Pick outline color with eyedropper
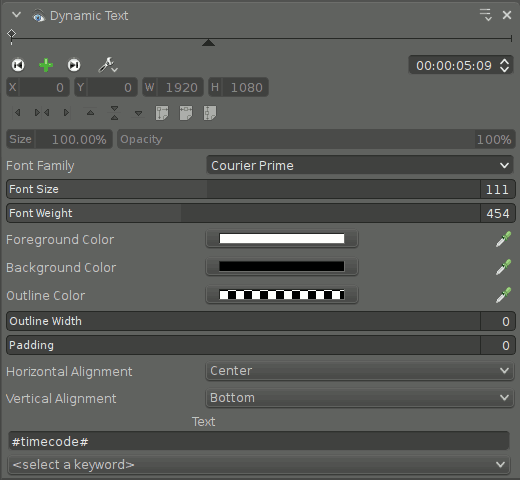 pos(503,295)
